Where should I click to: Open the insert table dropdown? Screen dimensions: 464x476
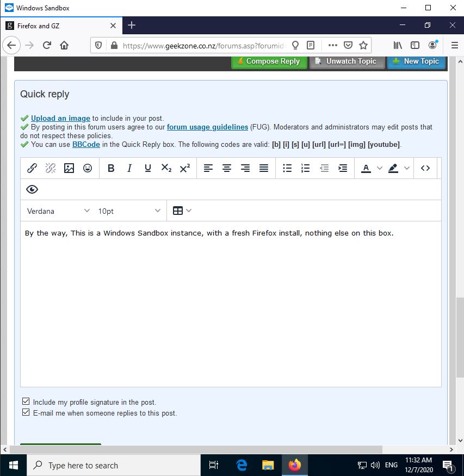point(182,211)
